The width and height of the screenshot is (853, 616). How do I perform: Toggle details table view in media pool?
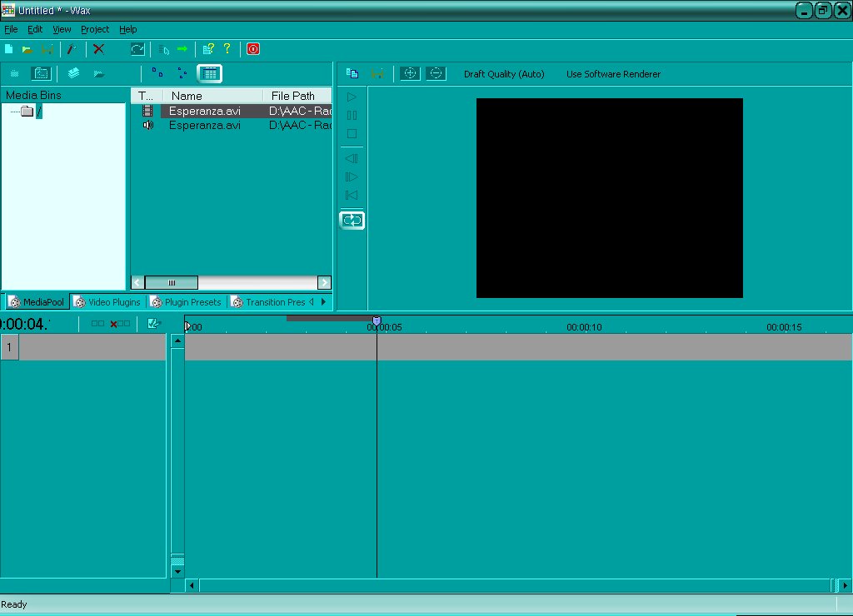(x=209, y=73)
